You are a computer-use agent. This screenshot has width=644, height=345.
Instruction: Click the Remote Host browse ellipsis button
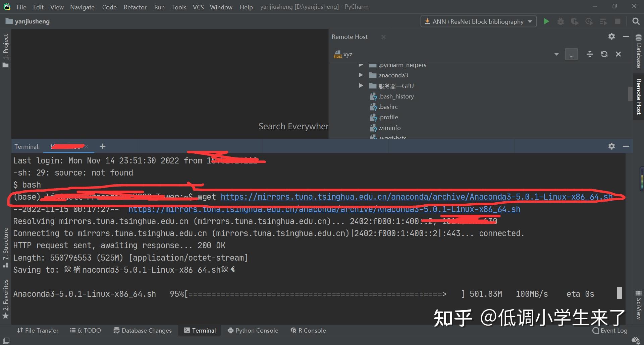coord(571,54)
